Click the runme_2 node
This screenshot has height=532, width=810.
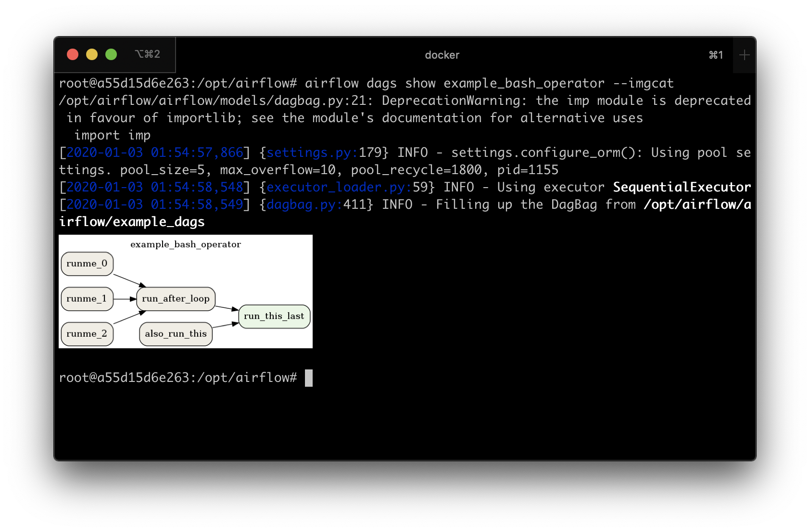click(87, 333)
